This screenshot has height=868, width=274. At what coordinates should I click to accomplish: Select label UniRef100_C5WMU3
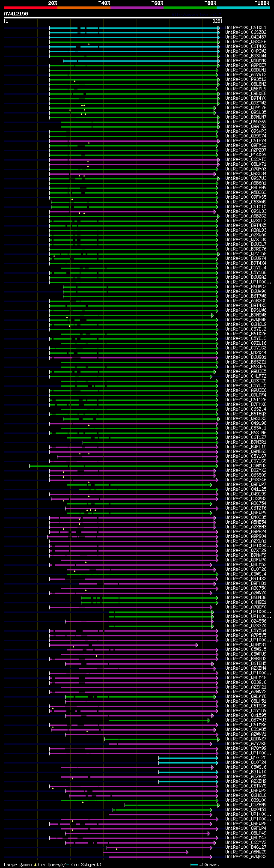(x=246, y=466)
